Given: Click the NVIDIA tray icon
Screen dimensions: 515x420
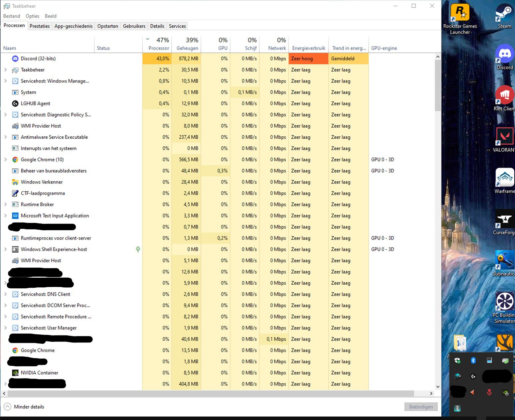Looking at the screenshot, I should click(506, 393).
